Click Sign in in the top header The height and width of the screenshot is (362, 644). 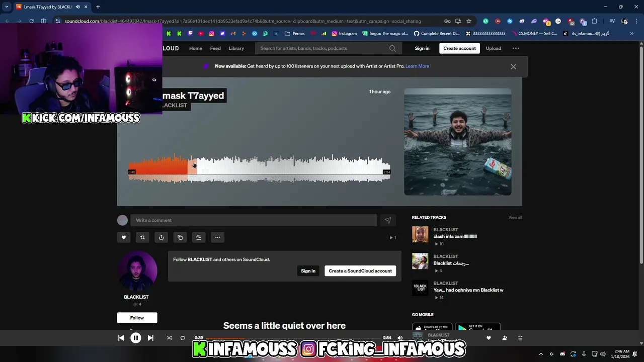(x=422, y=48)
